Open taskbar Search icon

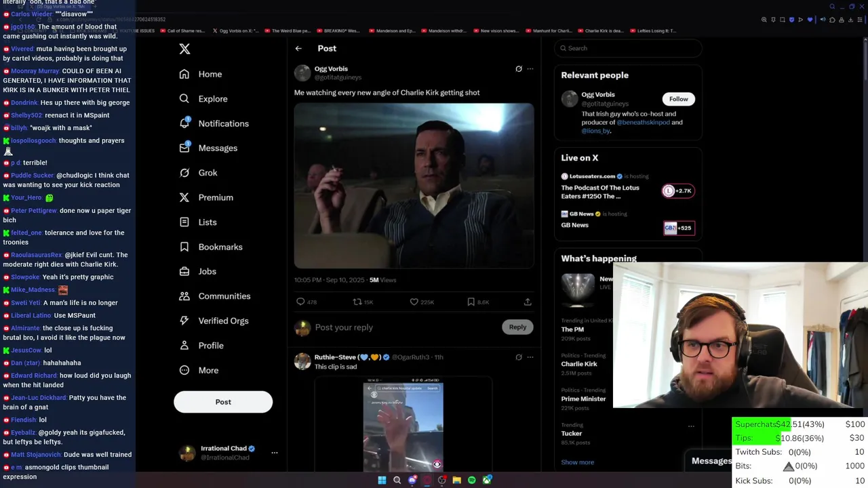tap(397, 481)
